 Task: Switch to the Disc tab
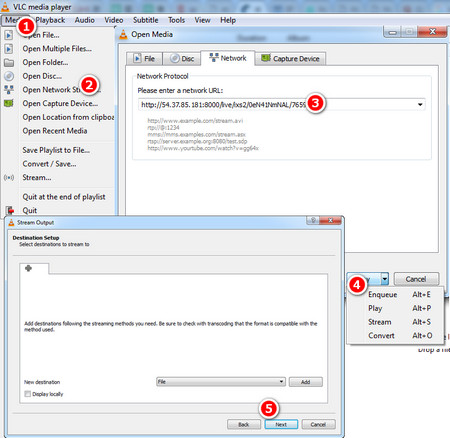(182, 59)
